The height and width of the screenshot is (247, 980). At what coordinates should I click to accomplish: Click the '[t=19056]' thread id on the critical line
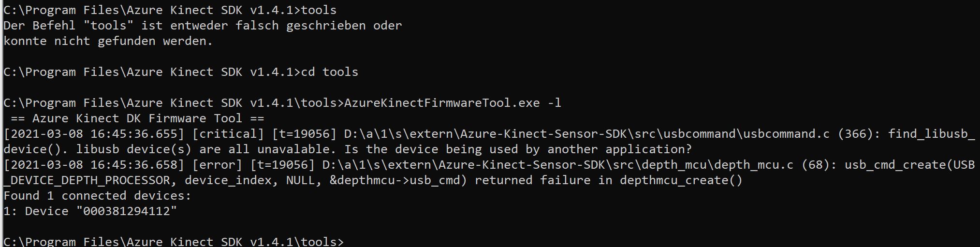[304, 134]
